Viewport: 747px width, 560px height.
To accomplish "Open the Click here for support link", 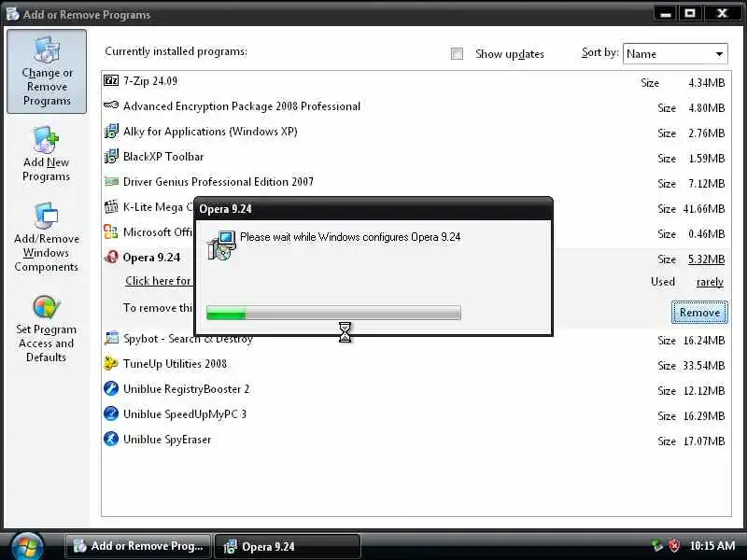I will [158, 281].
